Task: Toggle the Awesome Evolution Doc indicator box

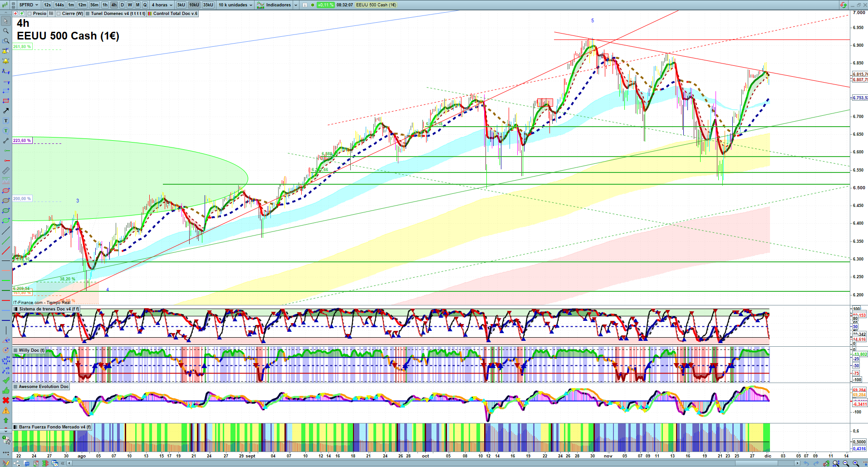Action: (x=16, y=387)
